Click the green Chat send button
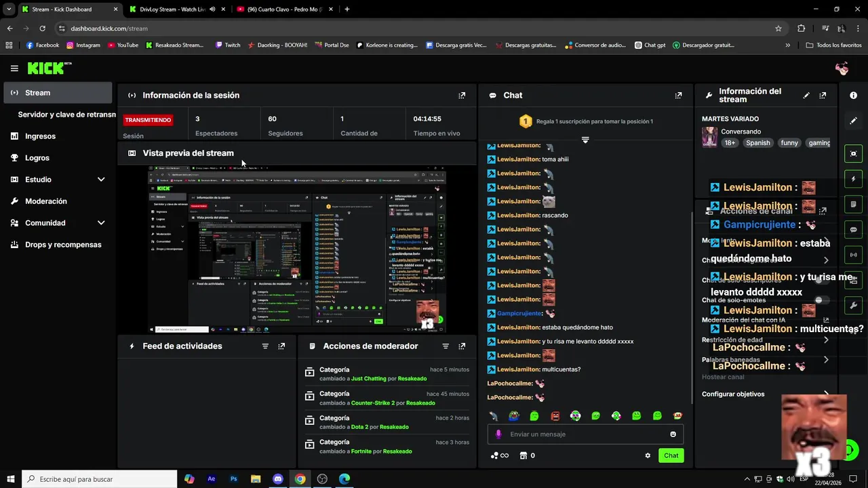Image resolution: width=868 pixels, height=488 pixels. point(671,455)
